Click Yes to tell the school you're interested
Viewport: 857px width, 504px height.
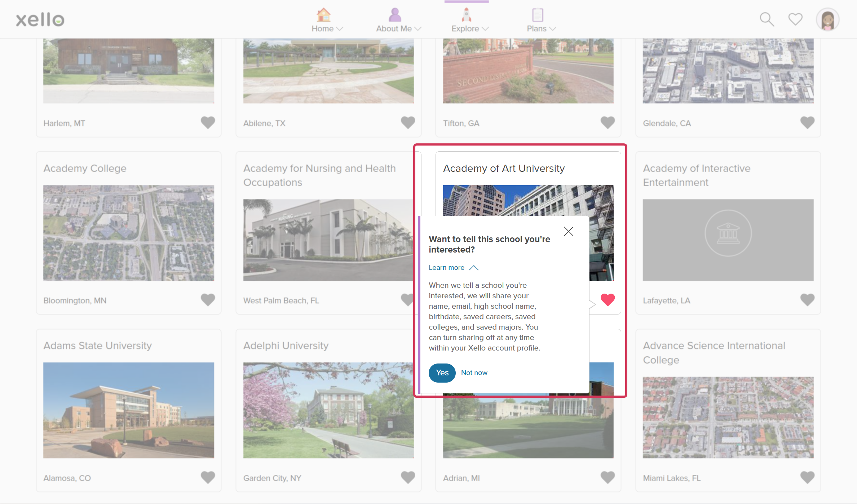(442, 373)
